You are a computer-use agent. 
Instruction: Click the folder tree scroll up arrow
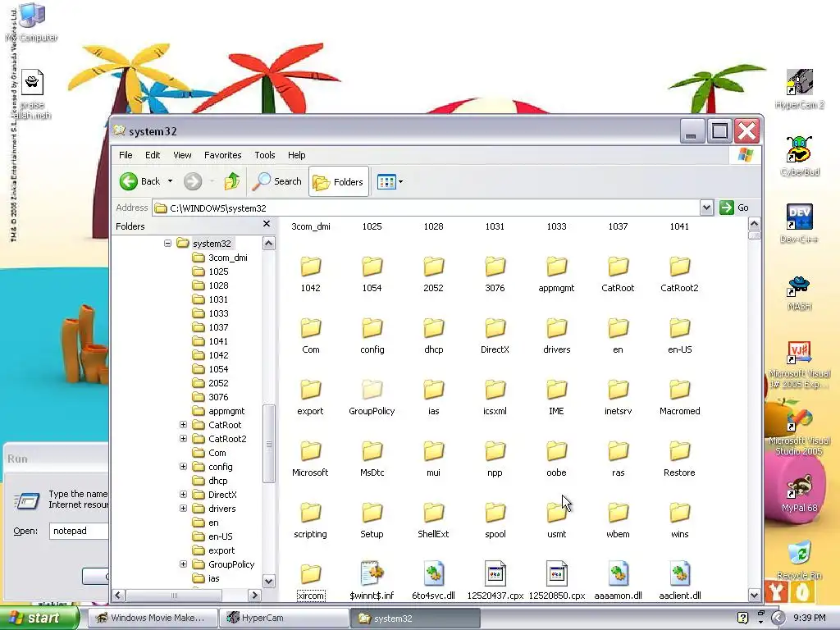(269, 243)
